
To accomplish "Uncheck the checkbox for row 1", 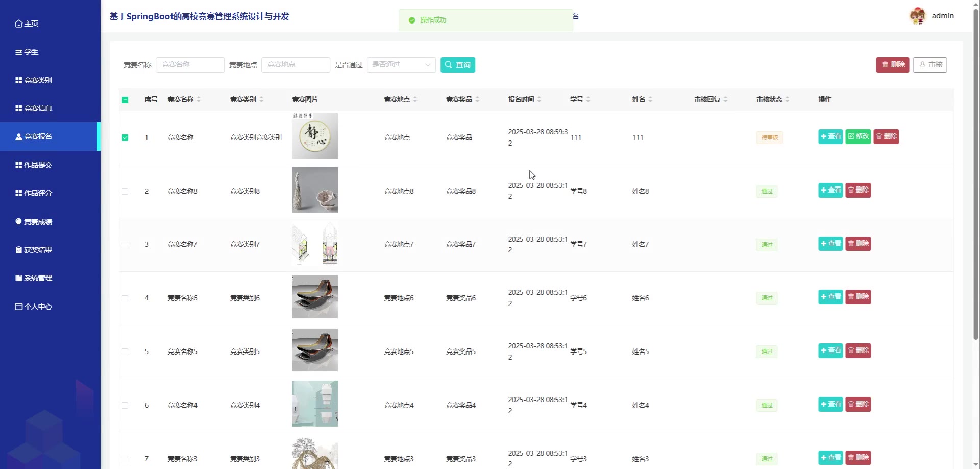I will (x=125, y=138).
